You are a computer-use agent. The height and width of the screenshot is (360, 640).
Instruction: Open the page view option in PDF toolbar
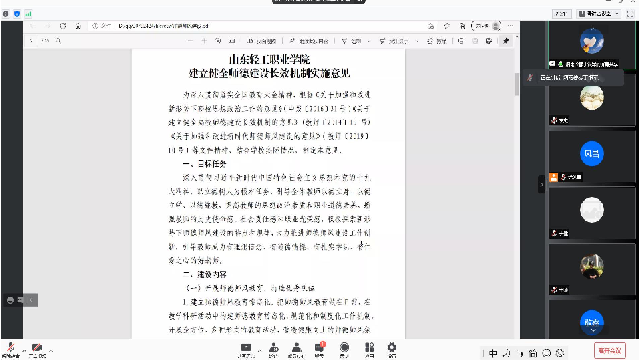[x=262, y=41]
